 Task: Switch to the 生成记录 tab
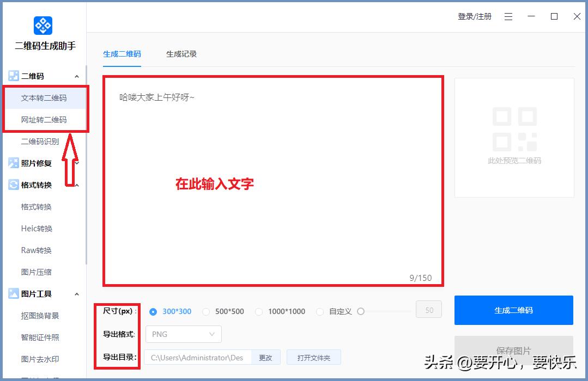click(181, 54)
